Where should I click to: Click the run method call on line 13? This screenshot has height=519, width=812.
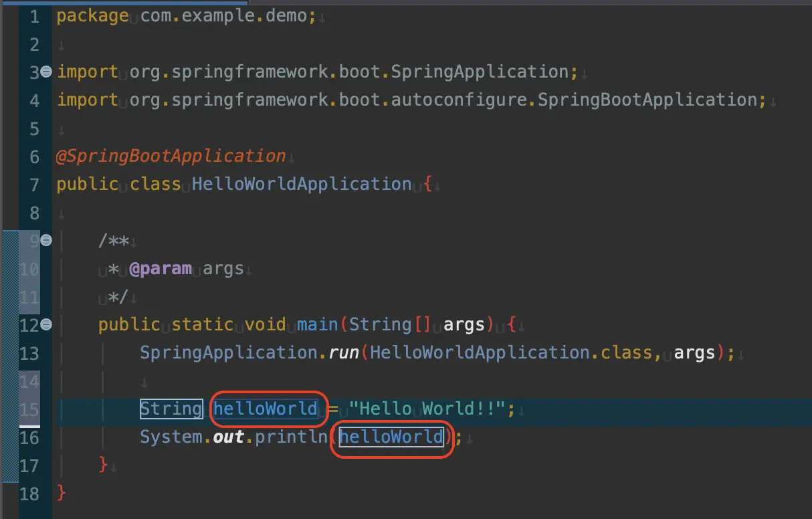pyautogui.click(x=344, y=352)
